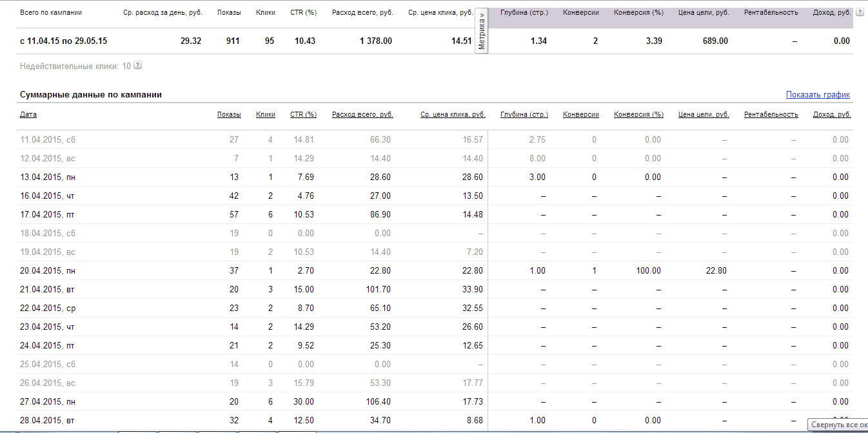Click average click price 33.90
This screenshot has height=433, width=868.
[473, 290]
